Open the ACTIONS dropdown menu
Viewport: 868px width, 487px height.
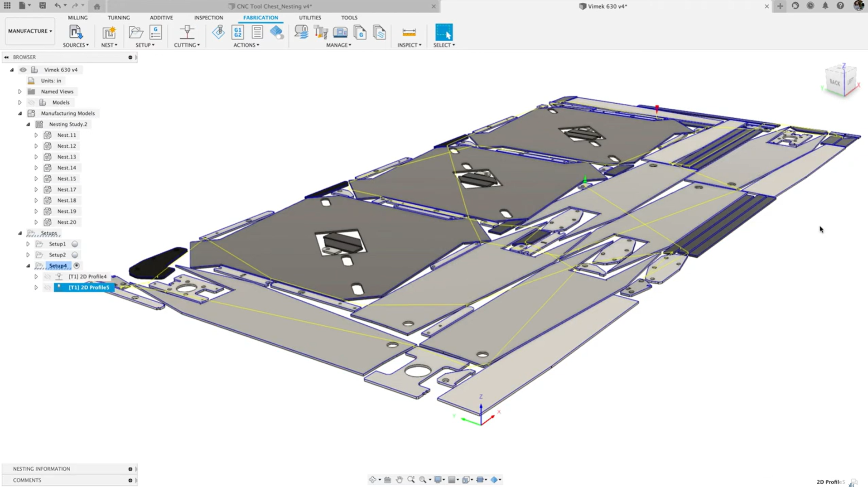(246, 45)
